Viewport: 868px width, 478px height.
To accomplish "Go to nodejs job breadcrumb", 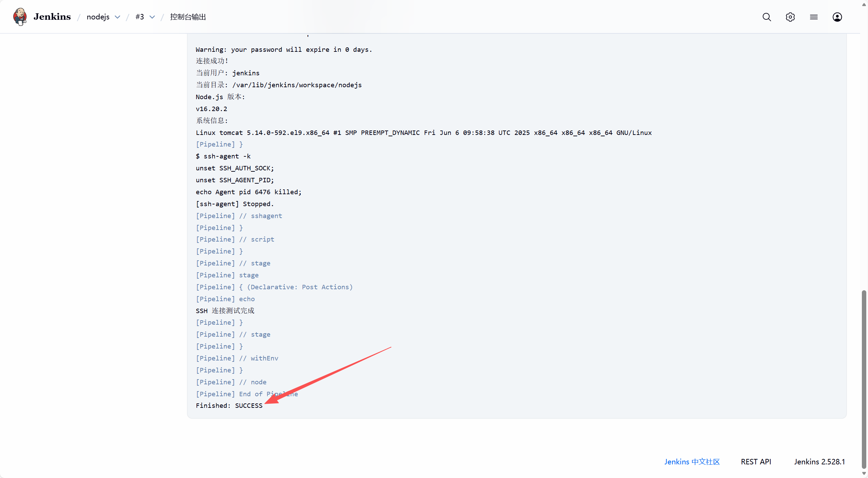I will (98, 17).
